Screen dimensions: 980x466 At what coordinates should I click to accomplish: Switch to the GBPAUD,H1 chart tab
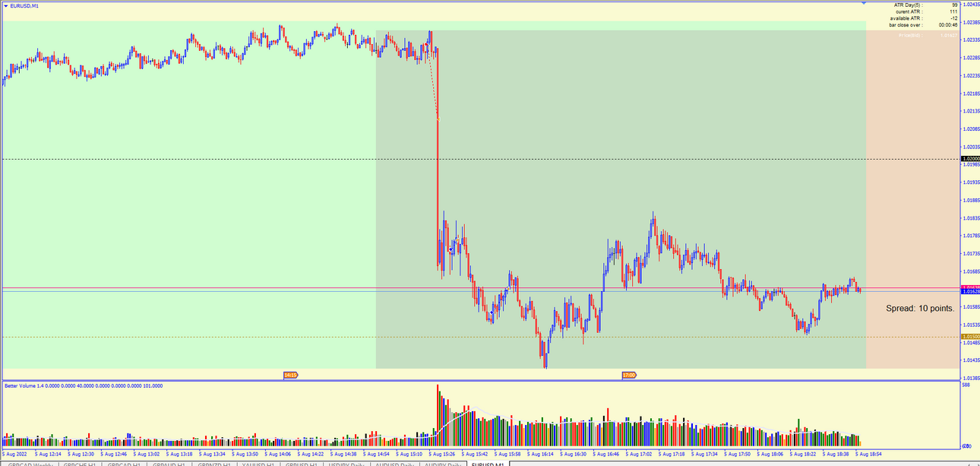click(169, 464)
